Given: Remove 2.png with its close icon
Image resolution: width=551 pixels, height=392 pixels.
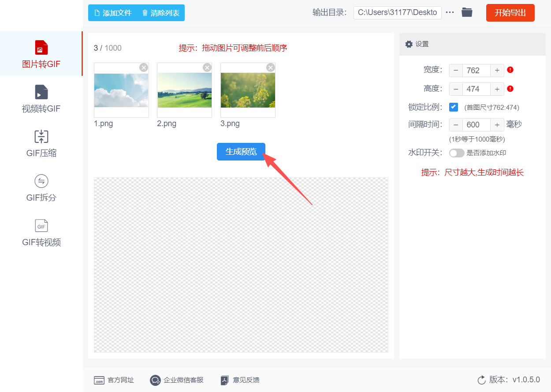Looking at the screenshot, I should point(207,67).
